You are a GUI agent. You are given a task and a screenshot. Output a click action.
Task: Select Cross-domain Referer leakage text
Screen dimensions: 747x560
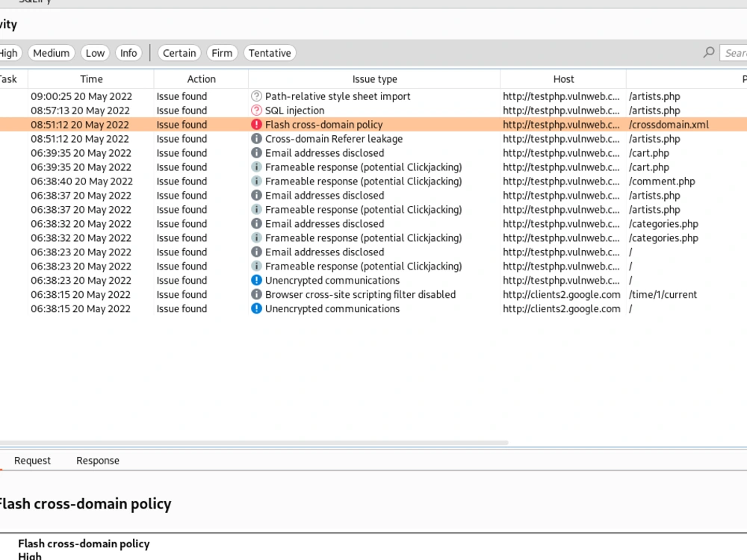[333, 139]
